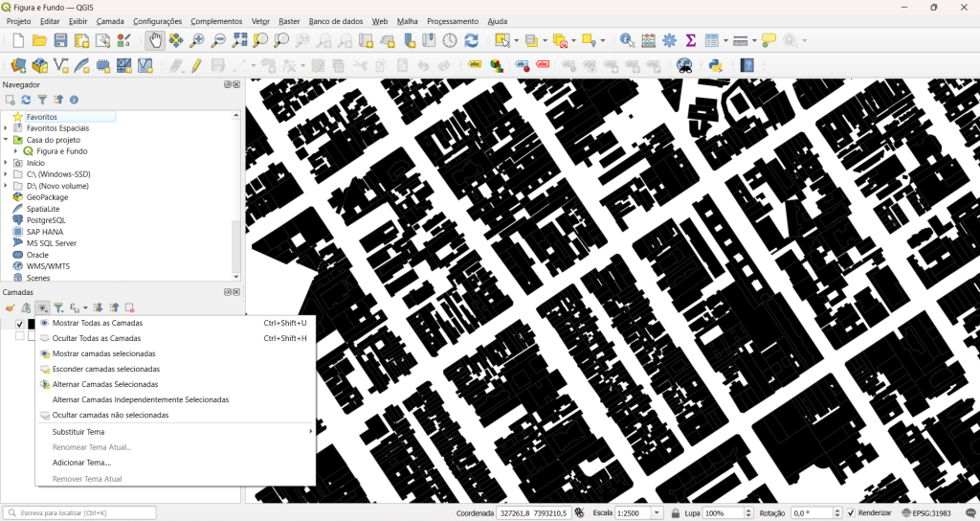
Task: Click the Coordenada value field
Action: pyautogui.click(x=534, y=513)
